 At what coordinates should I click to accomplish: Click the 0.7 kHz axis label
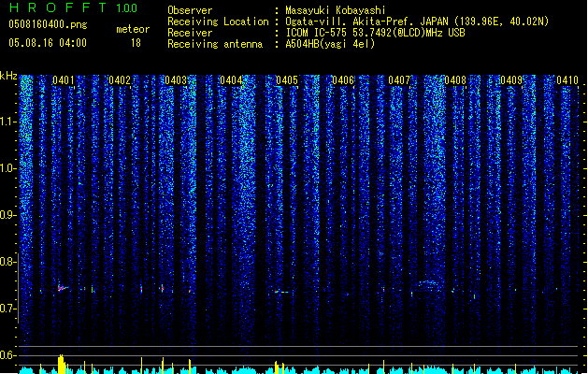point(7,309)
